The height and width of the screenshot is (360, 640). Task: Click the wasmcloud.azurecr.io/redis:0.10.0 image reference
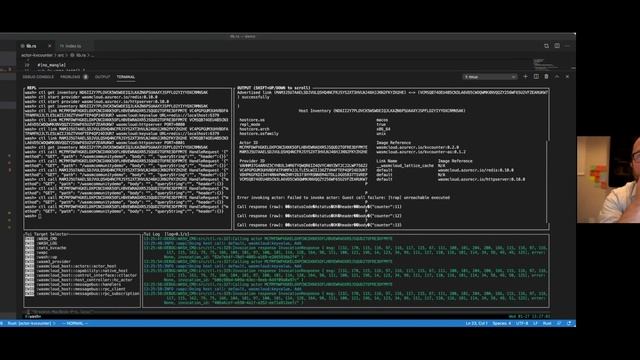[476, 170]
